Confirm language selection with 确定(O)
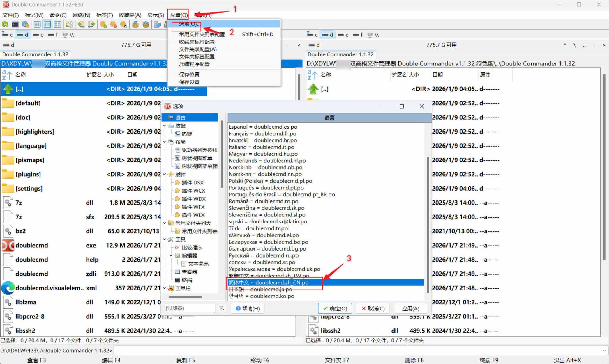This screenshot has height=364, width=609. click(x=335, y=308)
